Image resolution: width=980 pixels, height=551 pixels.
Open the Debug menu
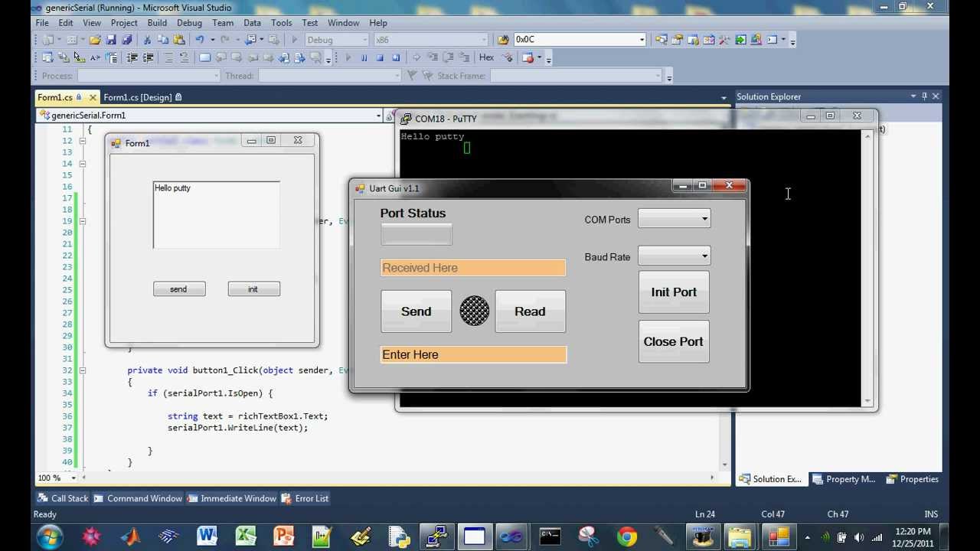click(189, 23)
